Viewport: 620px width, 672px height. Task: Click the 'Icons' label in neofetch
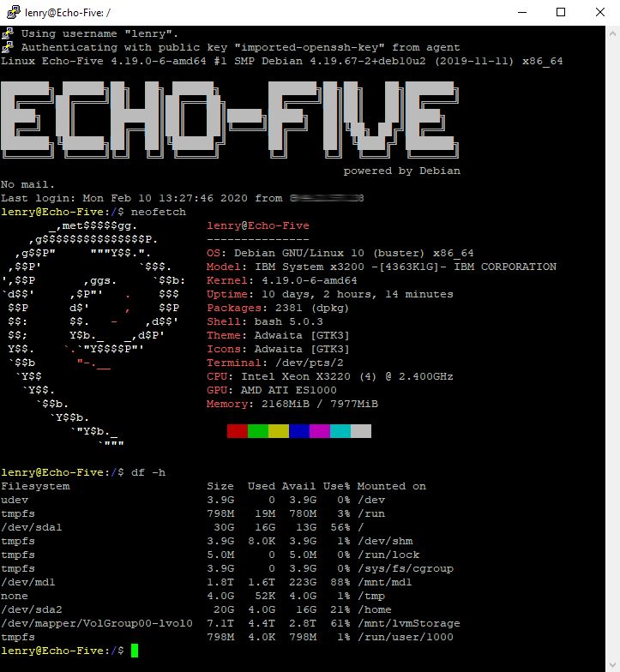click(x=224, y=349)
